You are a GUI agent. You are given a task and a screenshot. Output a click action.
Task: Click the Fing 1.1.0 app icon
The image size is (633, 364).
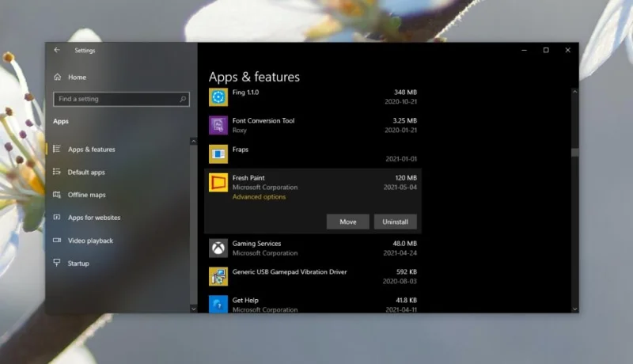218,97
